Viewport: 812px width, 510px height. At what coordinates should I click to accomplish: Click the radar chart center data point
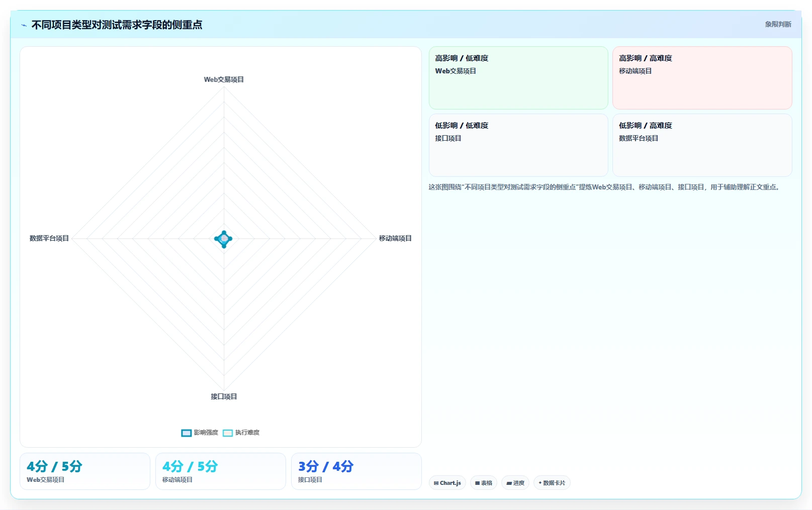tap(224, 239)
